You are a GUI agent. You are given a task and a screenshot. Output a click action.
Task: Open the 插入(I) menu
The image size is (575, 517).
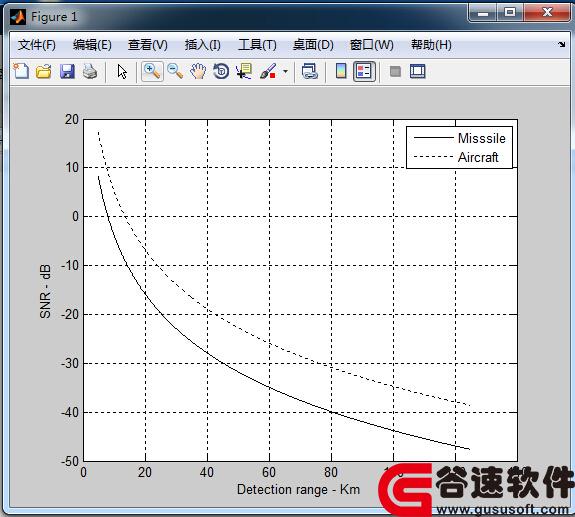203,45
